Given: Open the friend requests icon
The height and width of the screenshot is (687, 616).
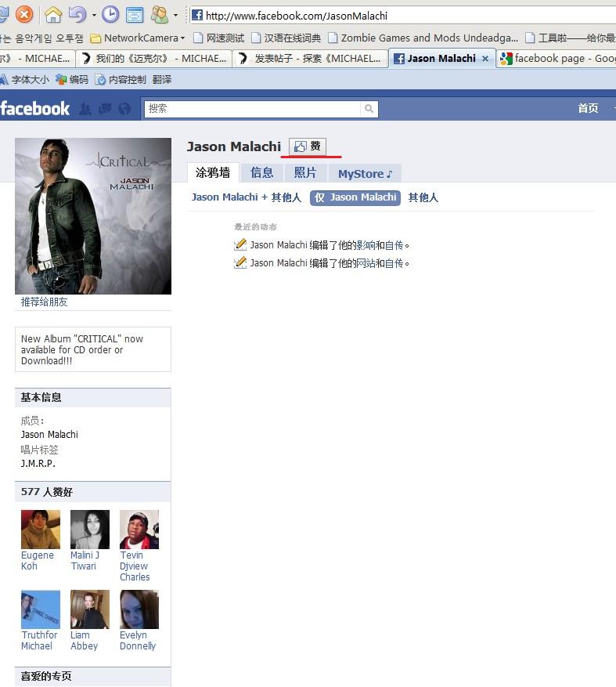Looking at the screenshot, I should coord(85,109).
